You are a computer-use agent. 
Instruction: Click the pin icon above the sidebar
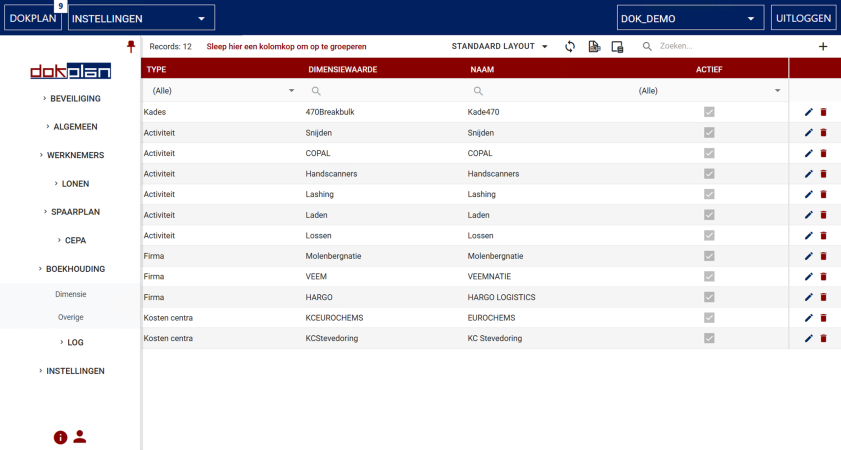(130, 47)
